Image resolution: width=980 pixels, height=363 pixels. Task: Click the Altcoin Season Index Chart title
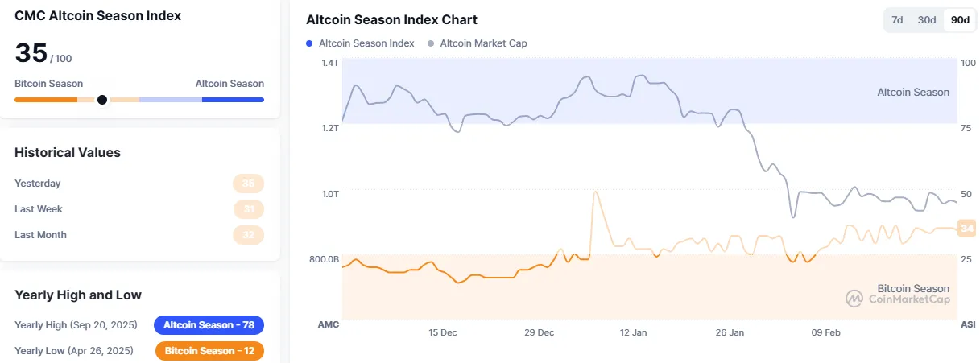(391, 19)
